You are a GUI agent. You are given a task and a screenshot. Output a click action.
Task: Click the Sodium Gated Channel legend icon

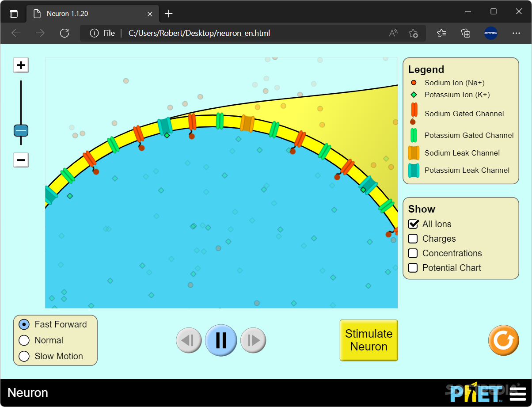414,114
